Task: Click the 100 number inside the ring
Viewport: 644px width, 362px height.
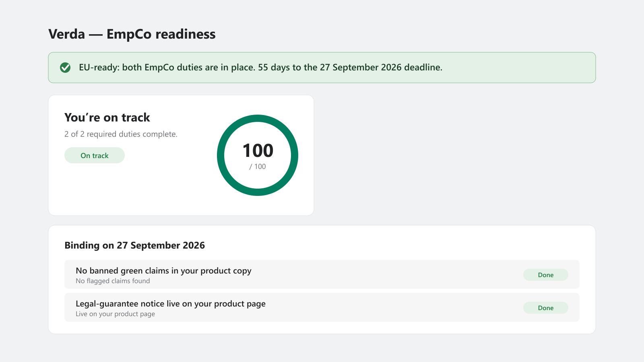Action: pos(258,151)
